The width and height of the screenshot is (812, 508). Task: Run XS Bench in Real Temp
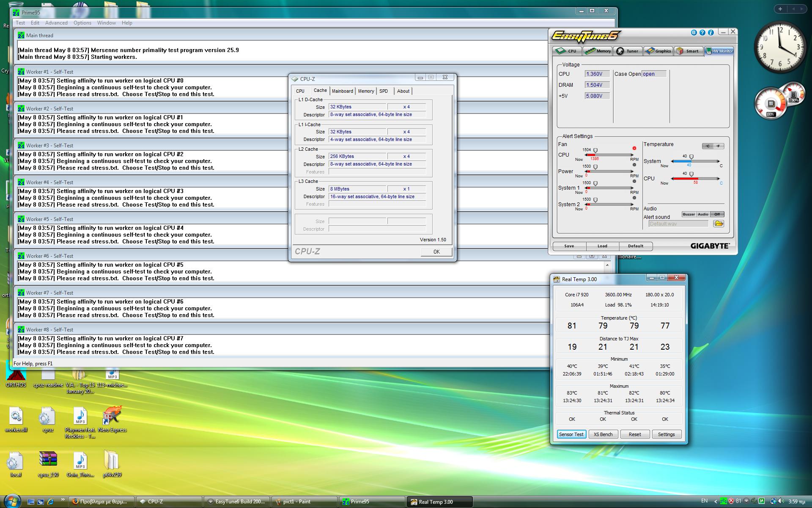coord(603,434)
